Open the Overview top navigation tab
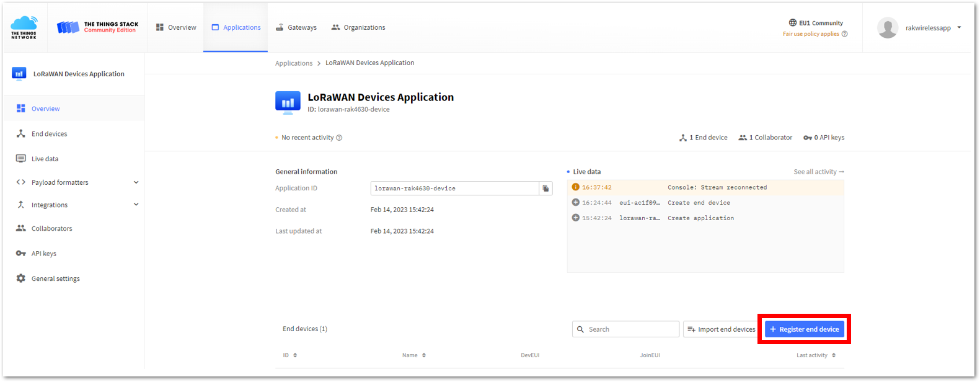This screenshot has width=980, height=382. click(x=176, y=27)
